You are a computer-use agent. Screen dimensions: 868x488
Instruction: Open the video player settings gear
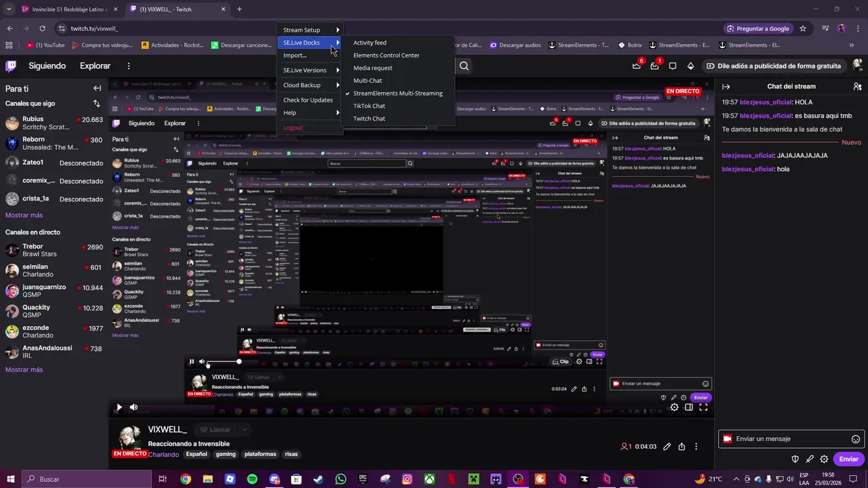(674, 407)
